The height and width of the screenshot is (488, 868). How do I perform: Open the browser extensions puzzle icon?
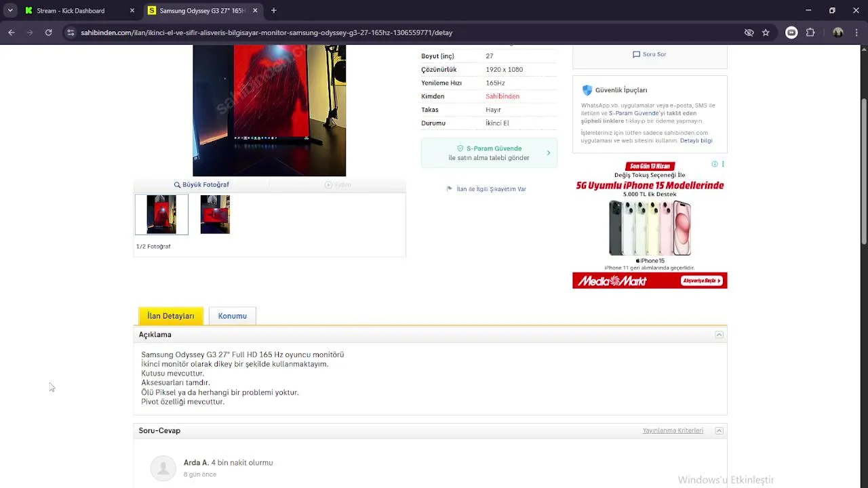(810, 33)
